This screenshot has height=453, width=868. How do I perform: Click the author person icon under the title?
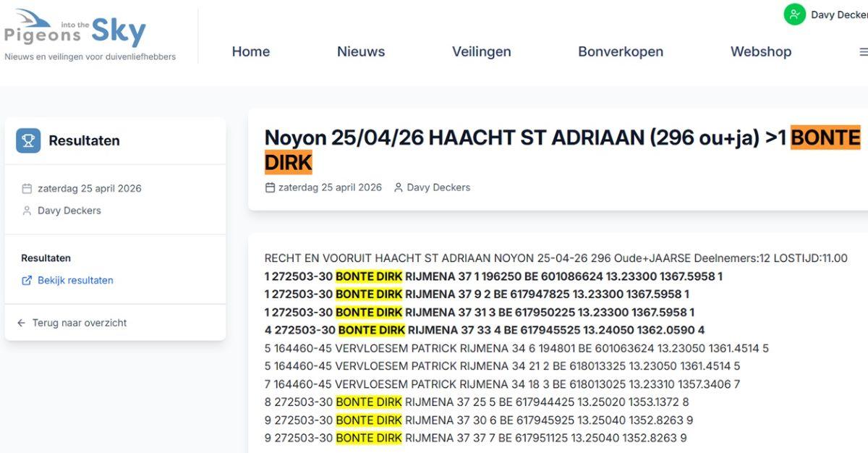pyautogui.click(x=398, y=187)
